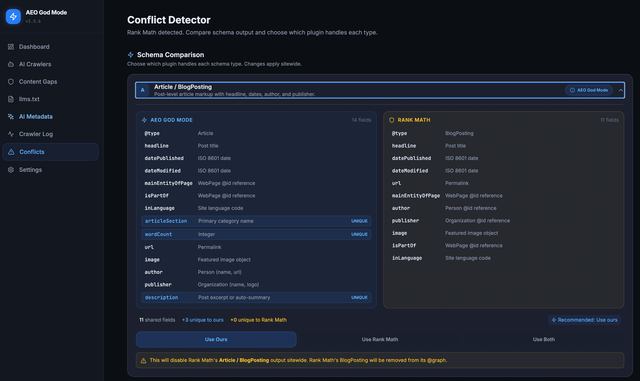The image size is (640, 381).
Task: Click the Rank Math url field name
Action: click(x=396, y=183)
